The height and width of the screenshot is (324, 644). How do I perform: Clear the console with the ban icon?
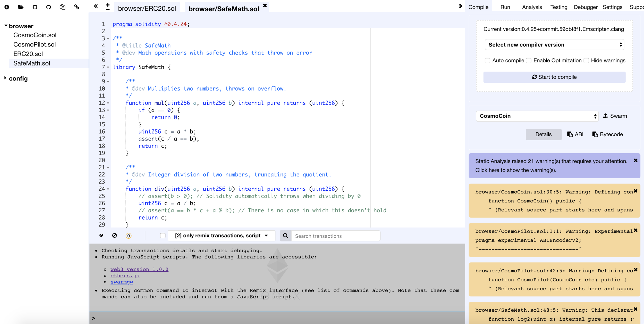(x=115, y=236)
